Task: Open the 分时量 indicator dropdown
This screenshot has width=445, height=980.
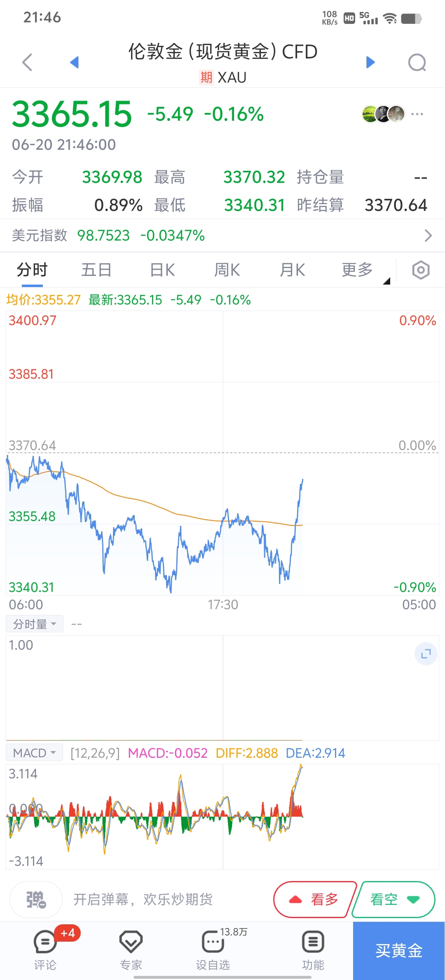Action: coord(35,624)
